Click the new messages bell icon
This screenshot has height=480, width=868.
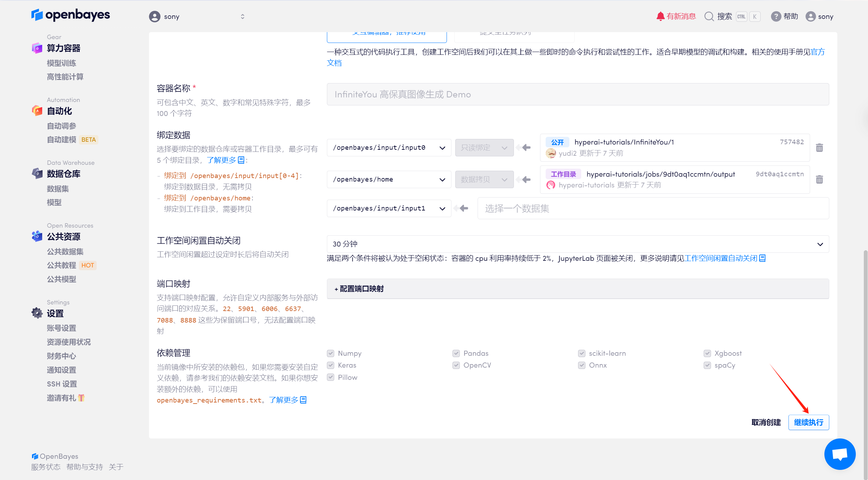click(x=660, y=16)
